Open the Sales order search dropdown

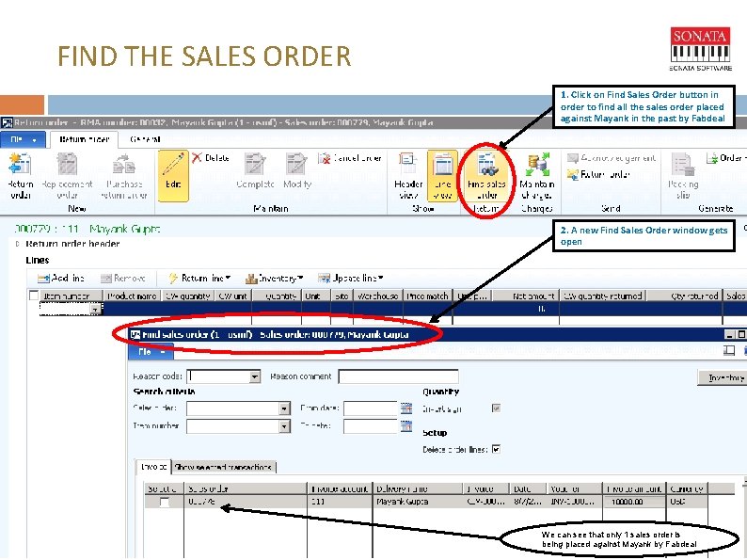(x=284, y=408)
